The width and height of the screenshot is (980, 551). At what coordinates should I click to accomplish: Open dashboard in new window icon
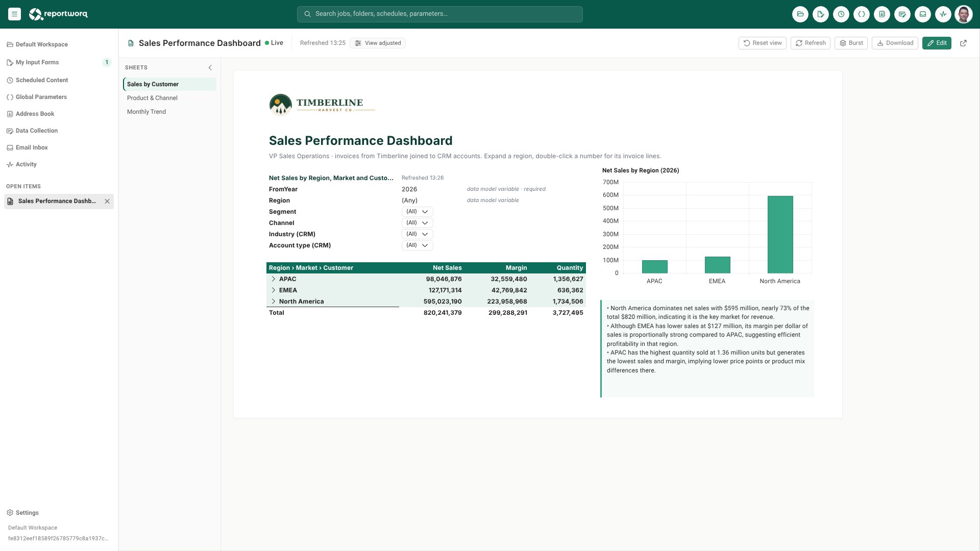963,43
